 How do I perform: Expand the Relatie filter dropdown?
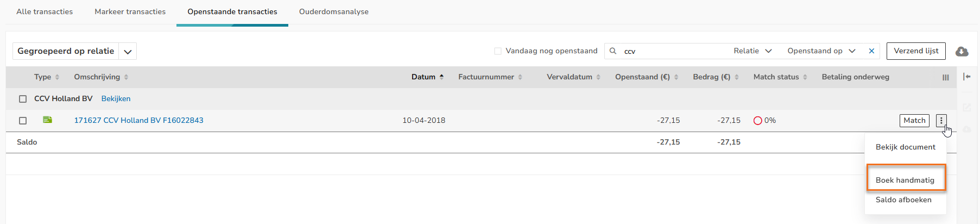[753, 51]
